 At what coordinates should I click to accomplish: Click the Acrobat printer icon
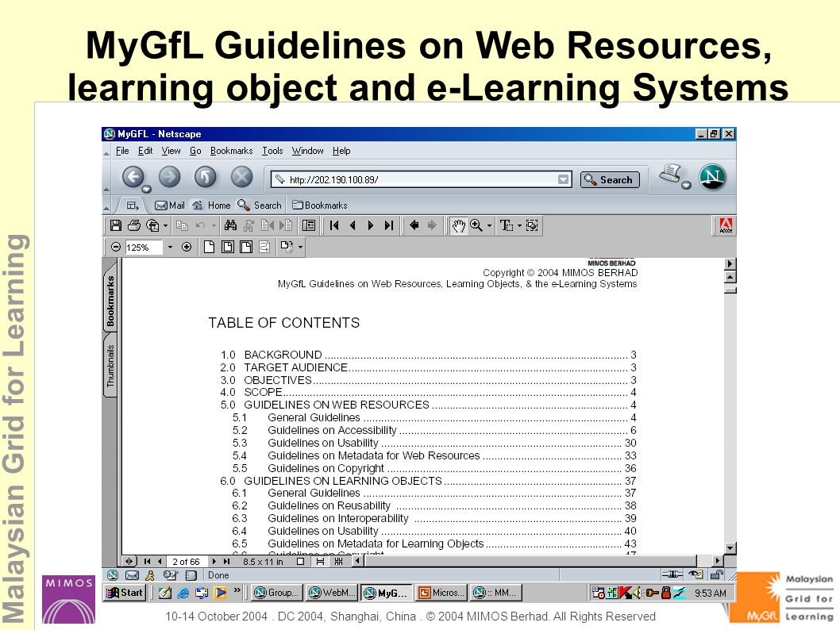[134, 225]
